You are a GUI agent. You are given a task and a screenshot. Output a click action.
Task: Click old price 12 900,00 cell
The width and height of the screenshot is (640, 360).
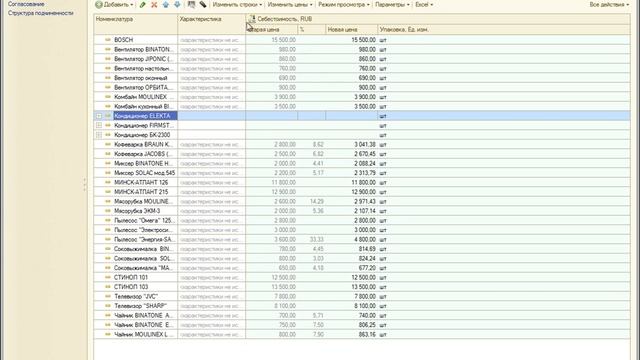[x=284, y=192]
